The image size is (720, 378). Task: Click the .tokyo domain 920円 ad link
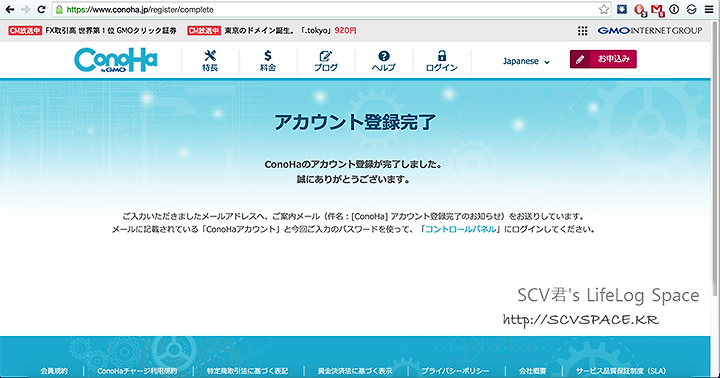[290, 31]
